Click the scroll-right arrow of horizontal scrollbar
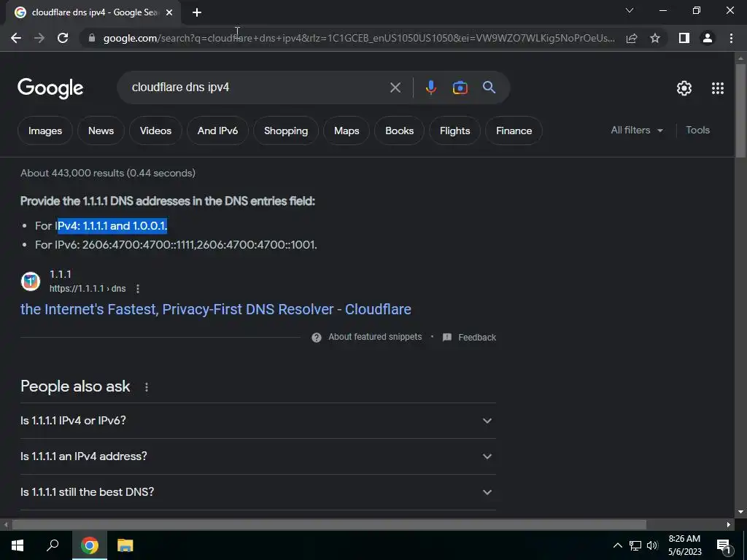 (729, 525)
